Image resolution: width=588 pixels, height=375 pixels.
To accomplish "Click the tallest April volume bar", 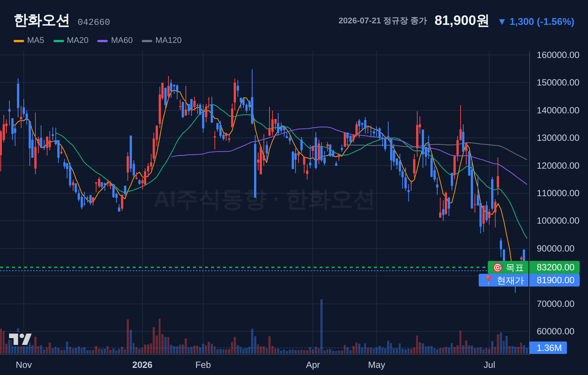I will point(322,326).
